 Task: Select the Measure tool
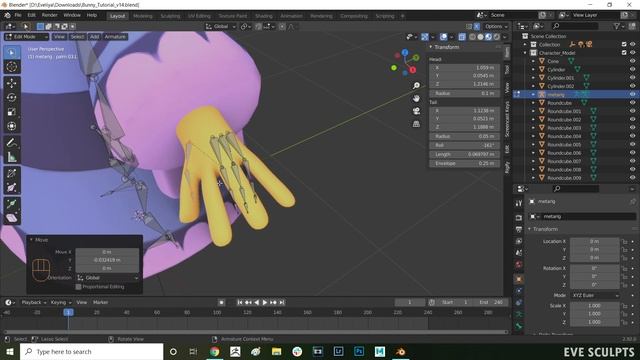tap(11, 157)
